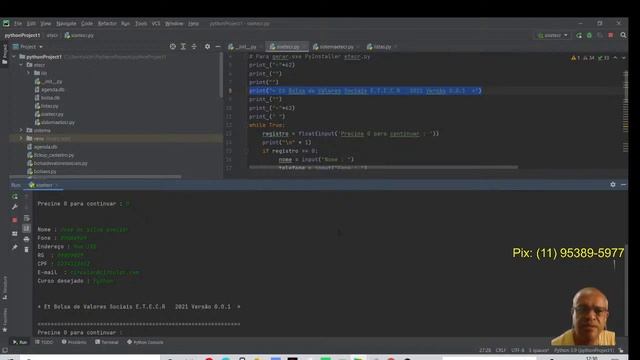Click the print icon in Run console
The image size is (640, 360).
27,239
